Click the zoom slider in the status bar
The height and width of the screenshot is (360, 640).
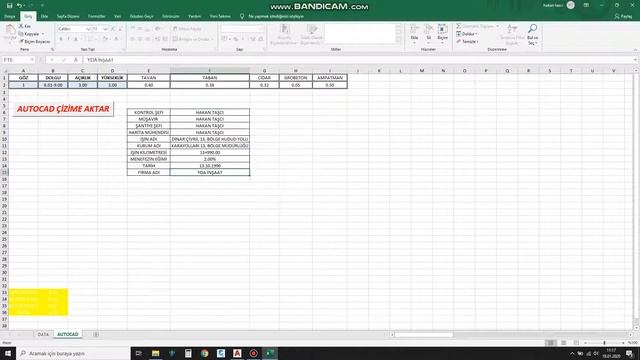pos(604,343)
